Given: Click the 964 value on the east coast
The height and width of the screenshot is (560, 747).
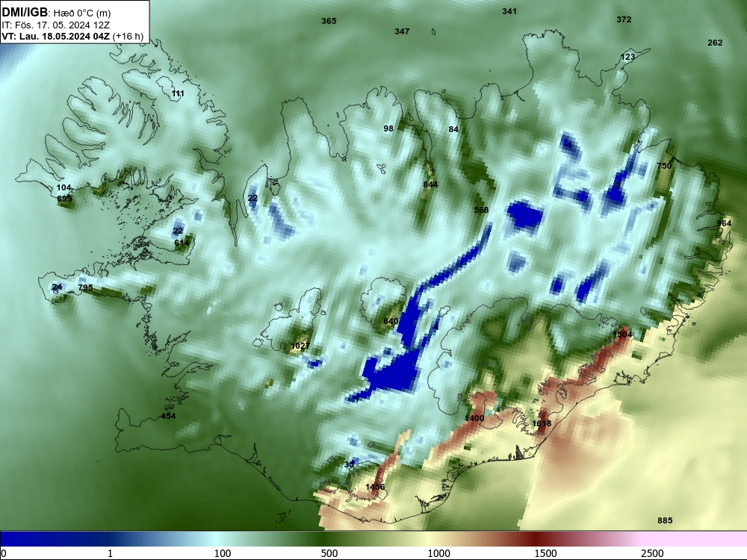Looking at the screenshot, I should [x=724, y=224].
